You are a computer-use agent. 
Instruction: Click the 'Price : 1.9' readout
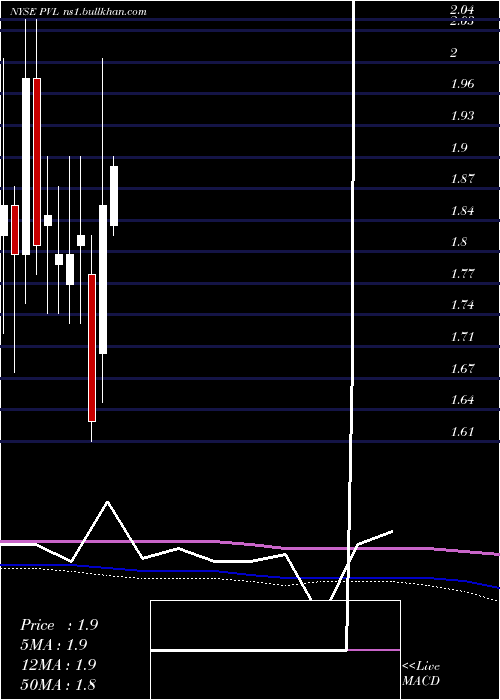point(59,625)
